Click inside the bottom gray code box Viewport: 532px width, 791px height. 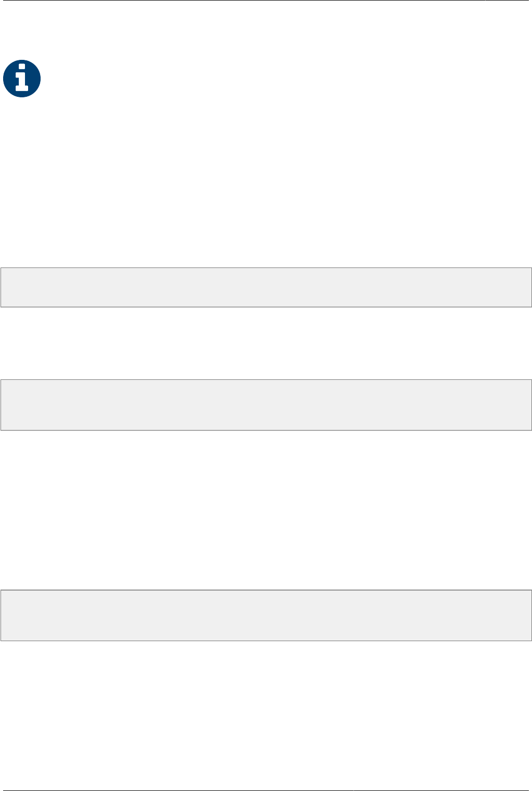click(x=266, y=615)
